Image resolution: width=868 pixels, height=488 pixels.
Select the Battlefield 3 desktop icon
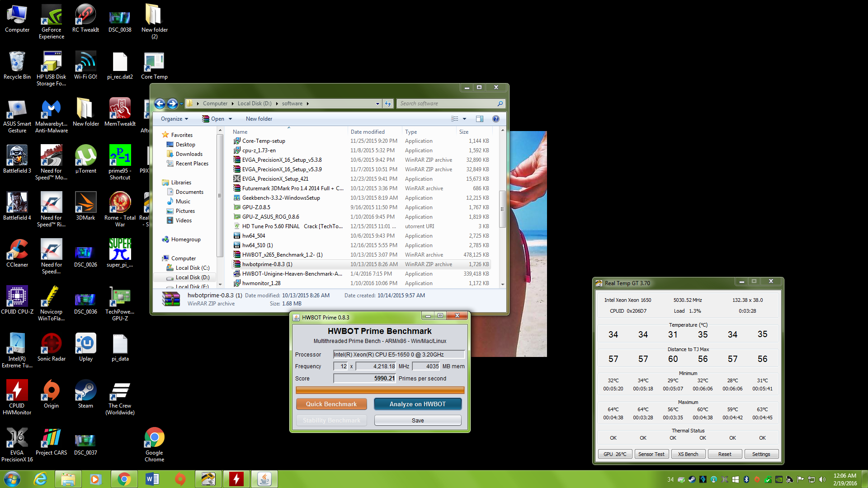click(17, 160)
